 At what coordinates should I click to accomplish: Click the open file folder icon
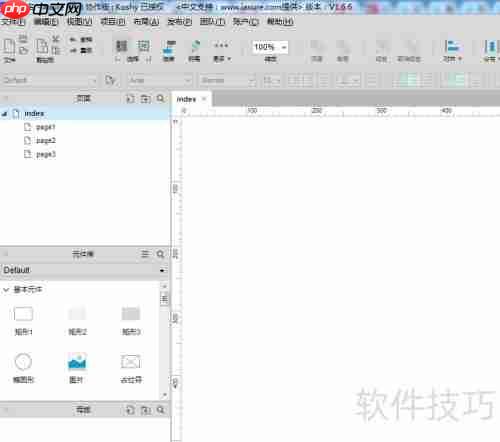(23, 51)
